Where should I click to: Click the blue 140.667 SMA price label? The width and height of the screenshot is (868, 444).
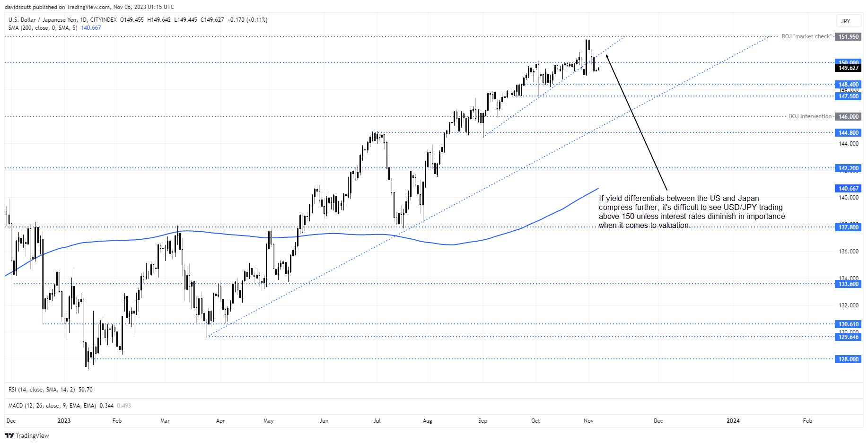848,189
